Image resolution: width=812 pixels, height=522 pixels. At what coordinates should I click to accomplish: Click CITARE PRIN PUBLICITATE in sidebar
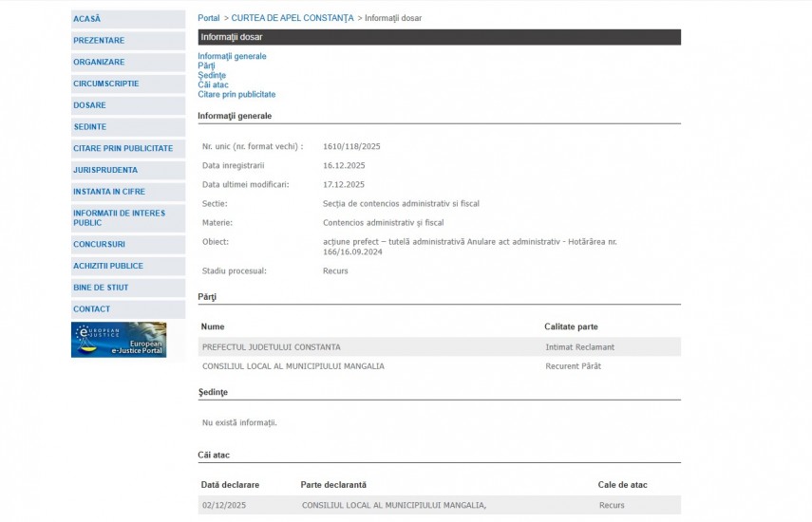(x=123, y=149)
